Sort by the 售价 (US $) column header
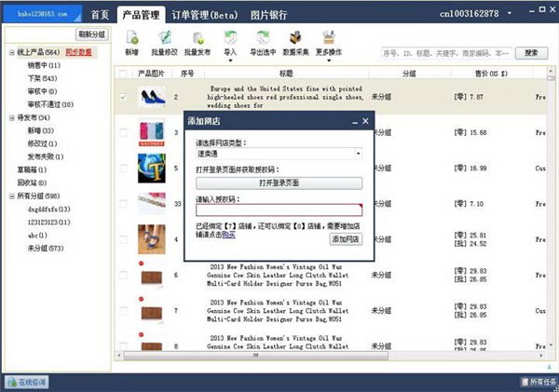This screenshot has width=559, height=392. pos(491,74)
